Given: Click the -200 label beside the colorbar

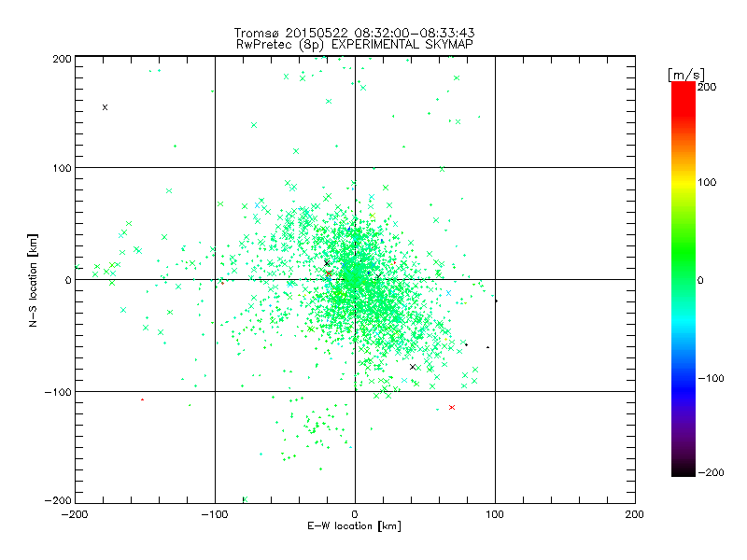Looking at the screenshot, I should (711, 473).
